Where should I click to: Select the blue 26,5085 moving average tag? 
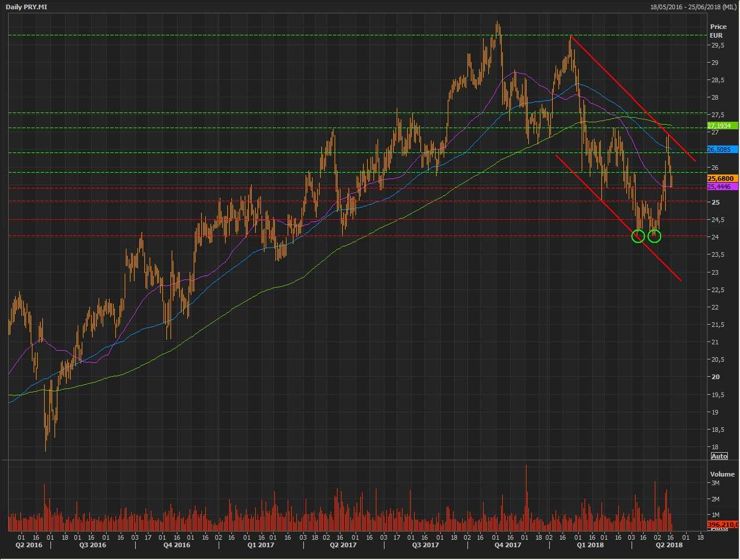(722, 150)
